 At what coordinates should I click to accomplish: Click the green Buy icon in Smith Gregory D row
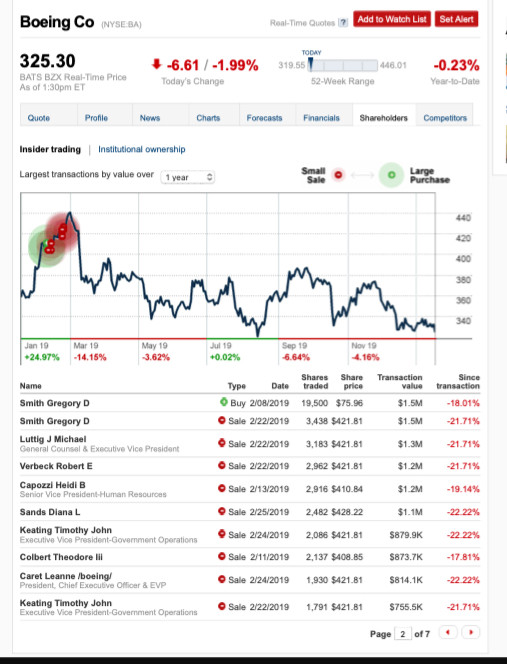[x=224, y=402]
